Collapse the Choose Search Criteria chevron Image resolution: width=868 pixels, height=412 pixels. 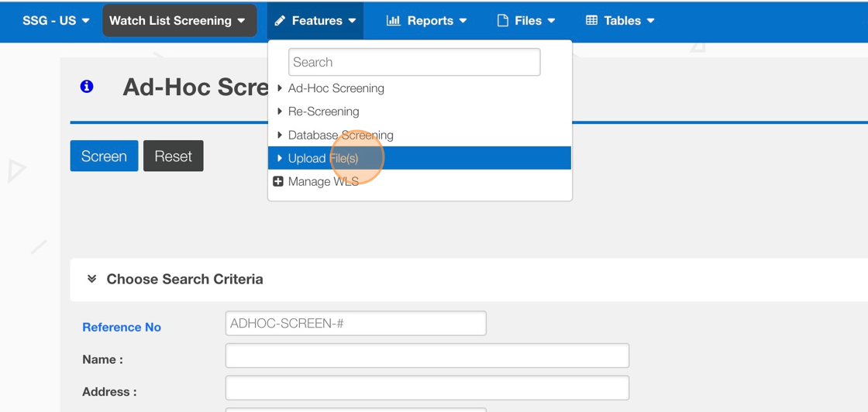(x=92, y=279)
